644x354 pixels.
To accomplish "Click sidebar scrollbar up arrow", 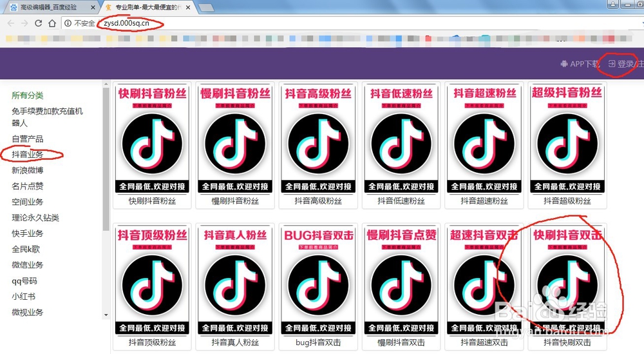I will click(106, 84).
